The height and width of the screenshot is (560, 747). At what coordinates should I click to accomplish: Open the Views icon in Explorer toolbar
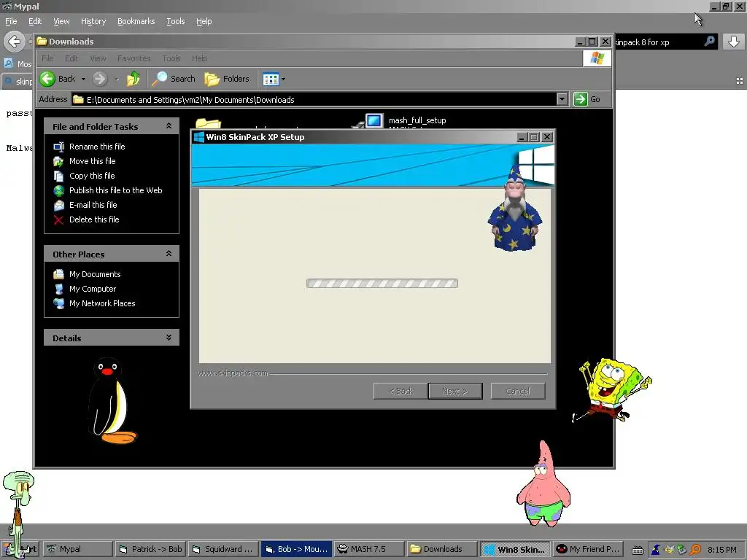pyautogui.click(x=271, y=79)
